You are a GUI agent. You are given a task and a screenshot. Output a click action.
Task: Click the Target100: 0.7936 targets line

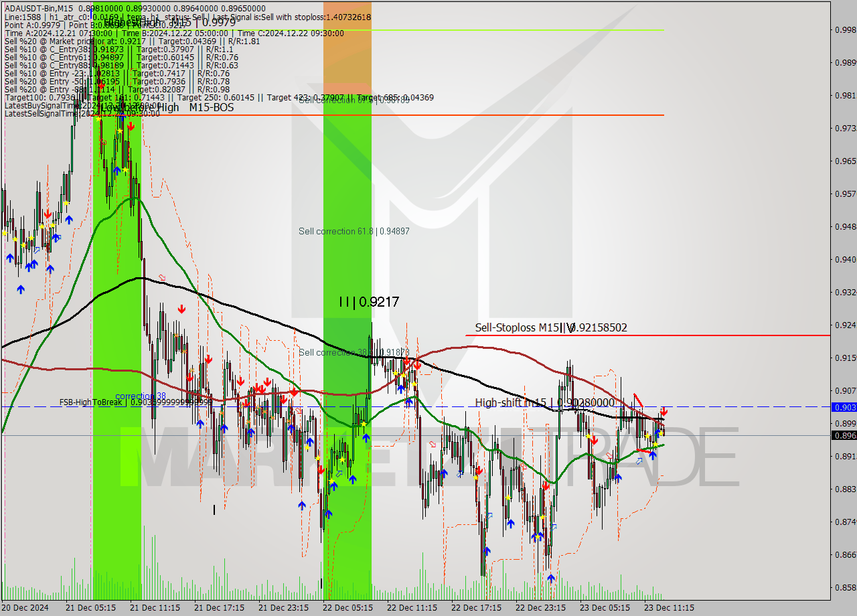(218, 98)
